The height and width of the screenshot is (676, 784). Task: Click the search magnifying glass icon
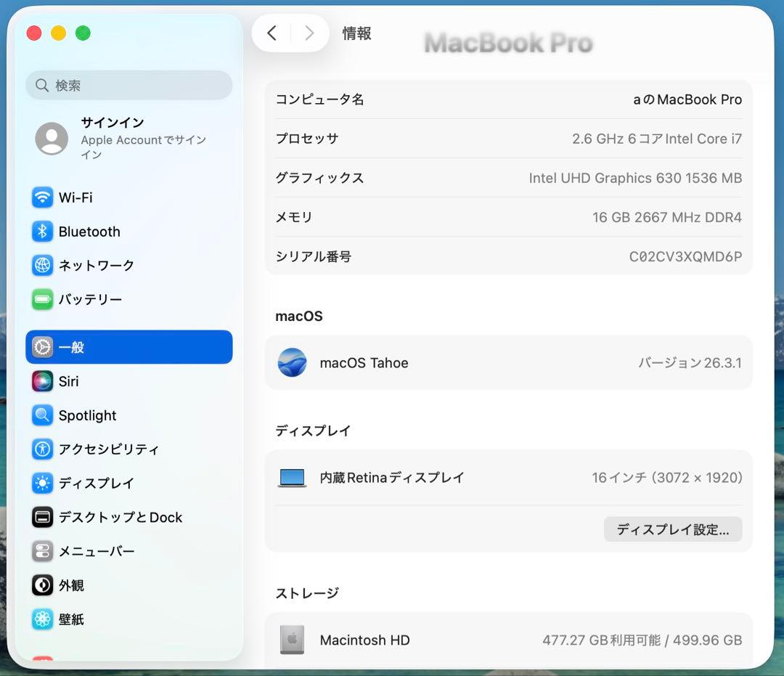tap(42, 86)
